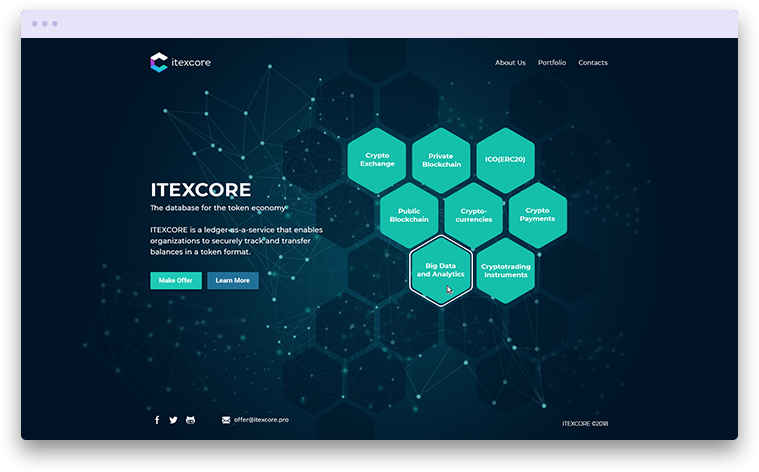The image size is (759, 472).
Task: Choose the Cryptocurrencies hexagon tile
Action: coord(473,215)
